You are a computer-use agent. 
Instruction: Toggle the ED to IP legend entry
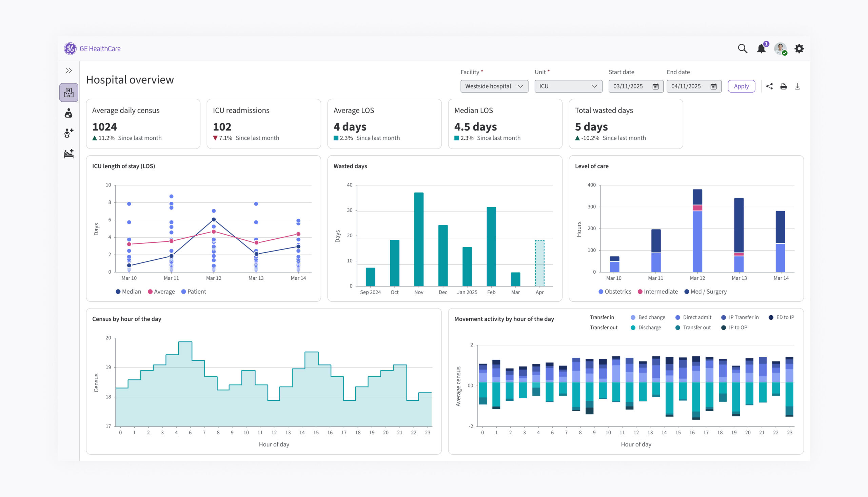(781, 317)
